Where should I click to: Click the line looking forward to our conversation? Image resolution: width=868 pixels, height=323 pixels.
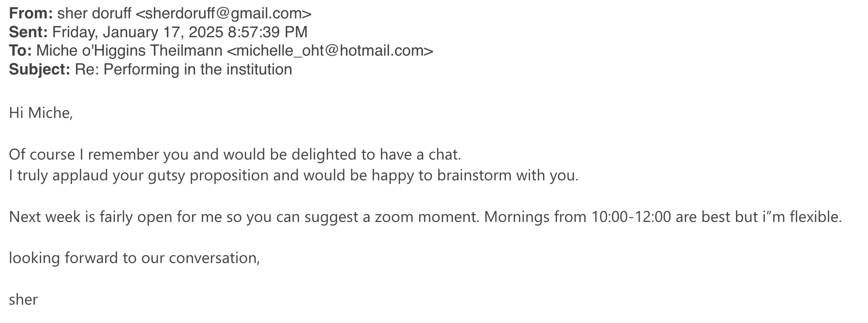(x=135, y=258)
